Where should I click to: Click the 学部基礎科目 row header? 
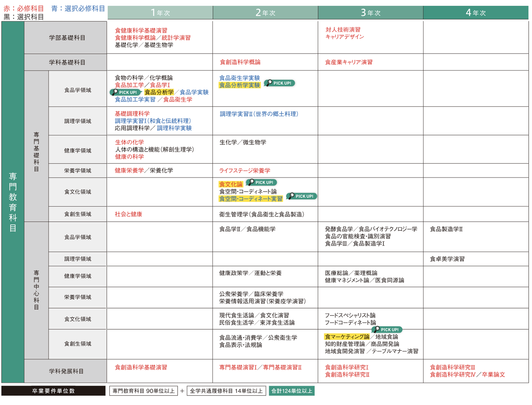pyautogui.click(x=67, y=38)
